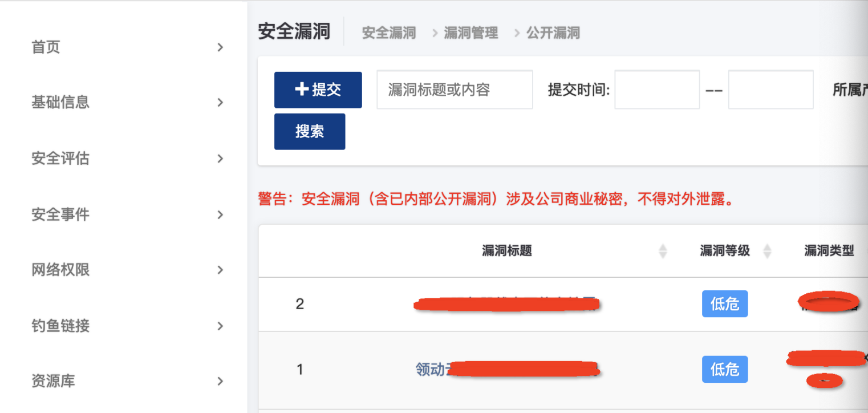Click the plus icon on the 提交 button
Viewport: 868px width, 413px height.
[x=304, y=90]
